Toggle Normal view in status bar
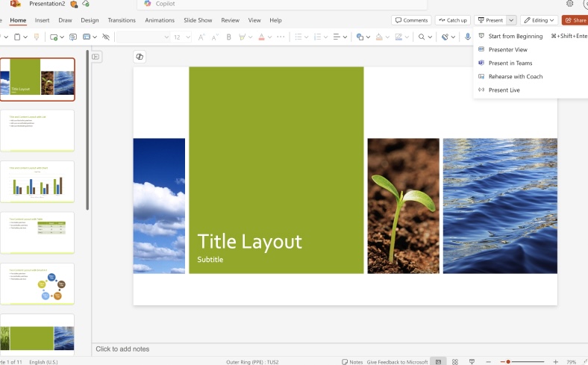 439,362
